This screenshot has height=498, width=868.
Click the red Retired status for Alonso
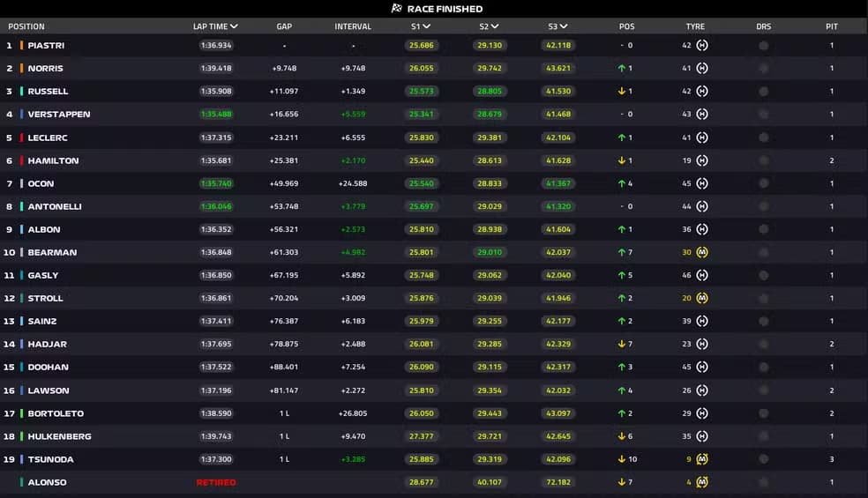click(x=216, y=482)
